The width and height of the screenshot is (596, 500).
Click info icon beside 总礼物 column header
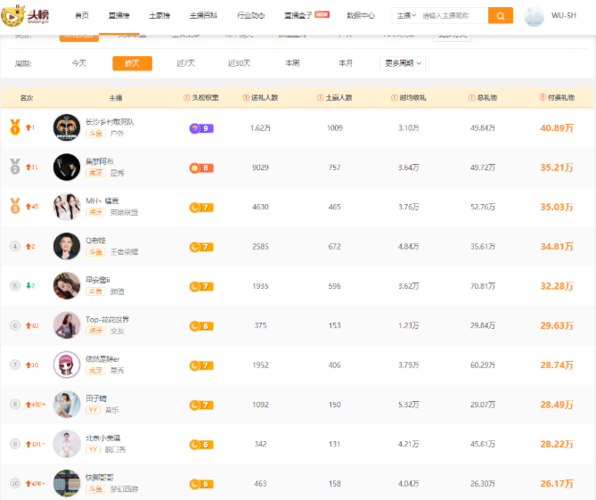(471, 98)
